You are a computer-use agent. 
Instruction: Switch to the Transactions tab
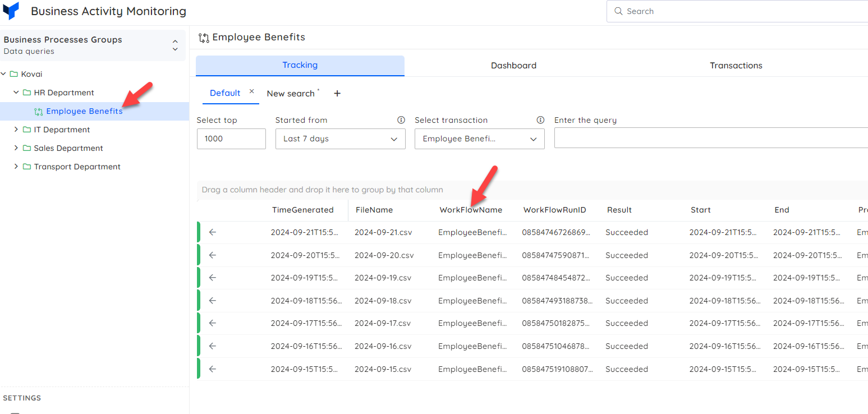click(736, 66)
